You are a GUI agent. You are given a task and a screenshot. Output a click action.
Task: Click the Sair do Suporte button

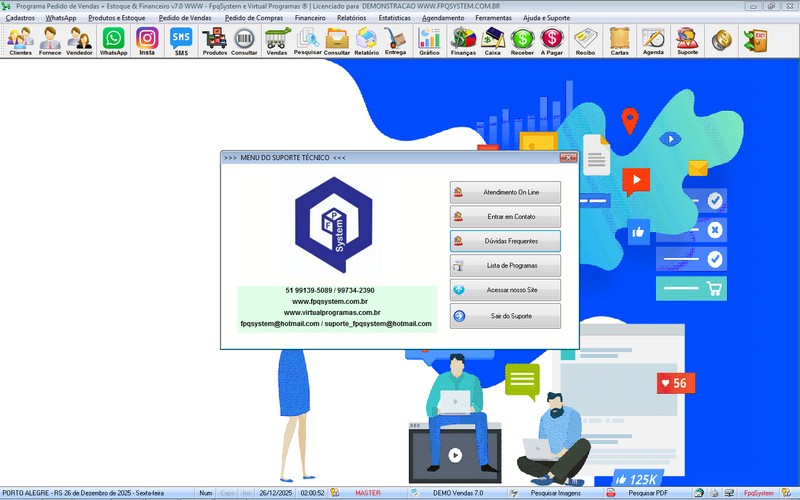505,316
